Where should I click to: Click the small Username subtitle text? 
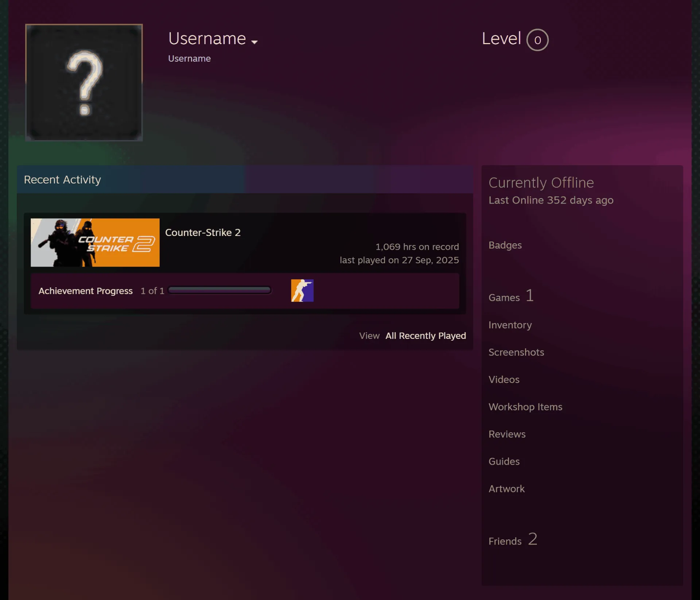point(189,58)
